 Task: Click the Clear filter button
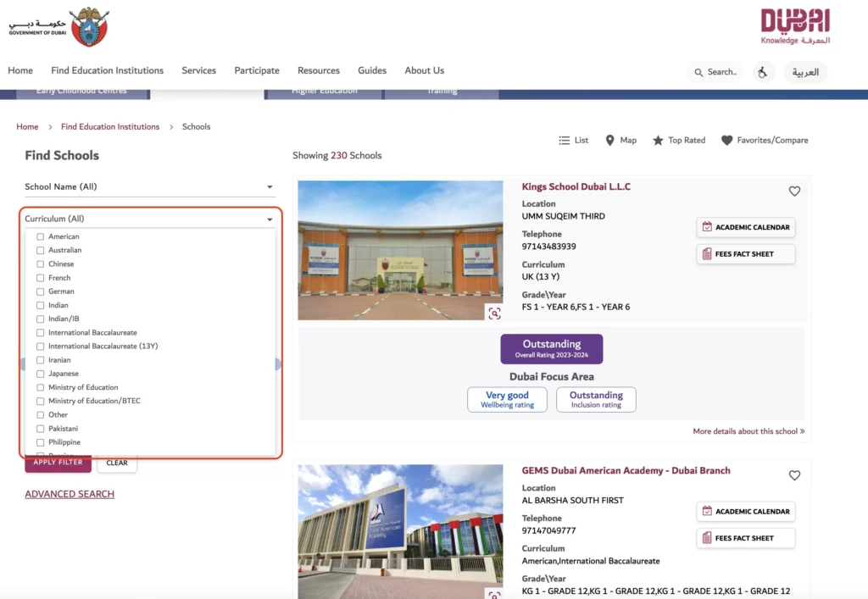(x=117, y=463)
